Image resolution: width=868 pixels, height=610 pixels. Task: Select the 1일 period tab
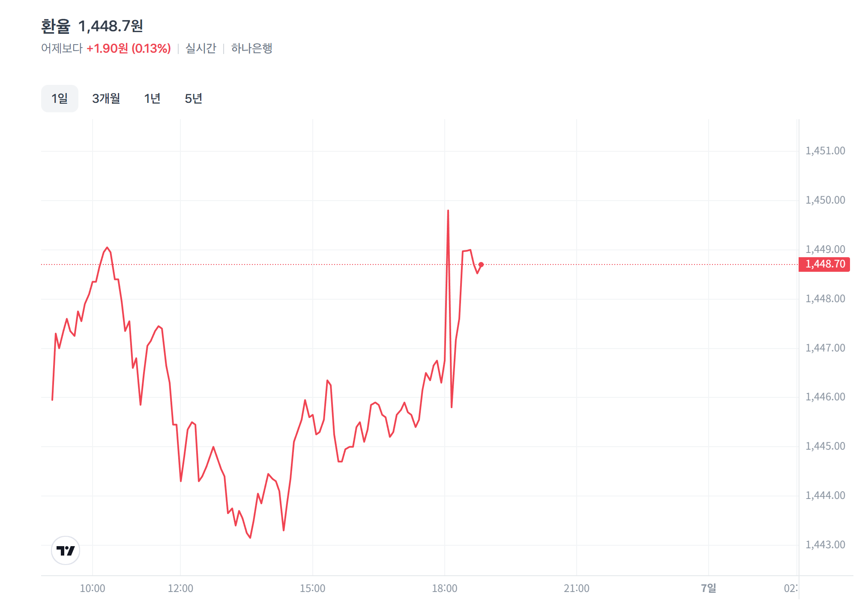click(x=60, y=99)
